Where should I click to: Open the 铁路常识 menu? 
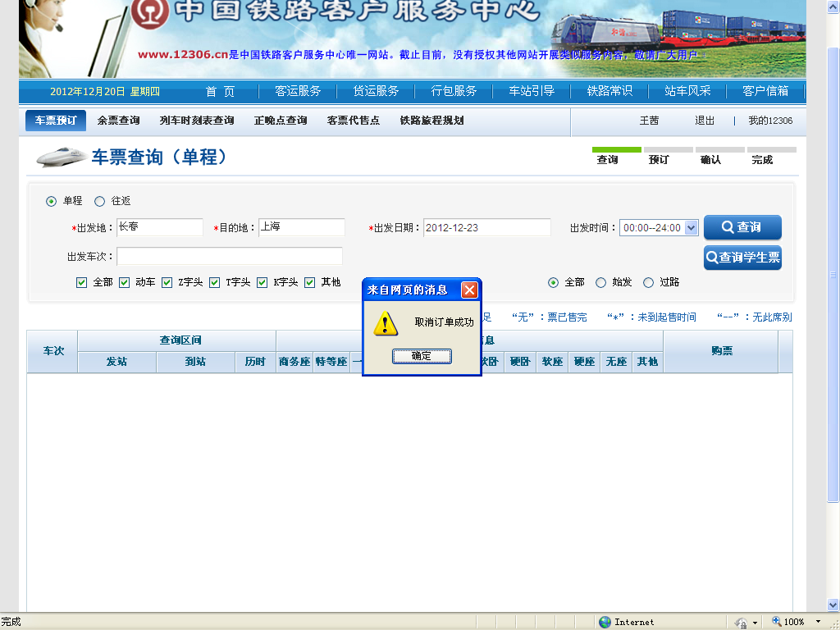(609, 92)
